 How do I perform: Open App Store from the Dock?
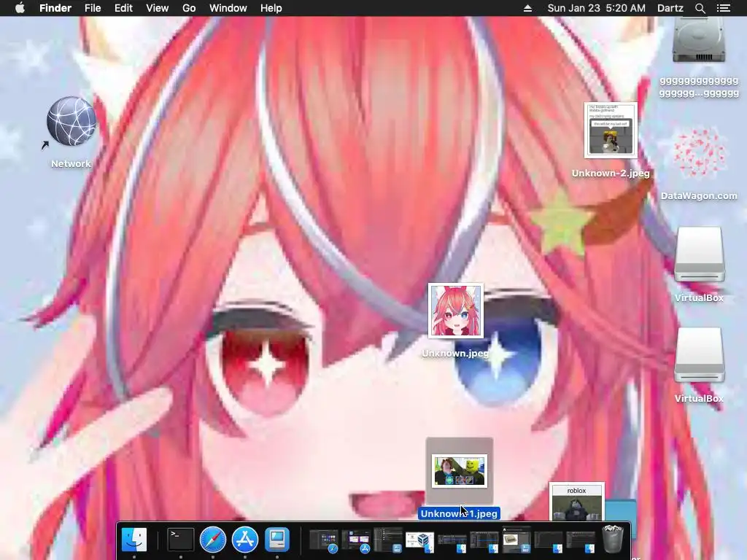245,540
